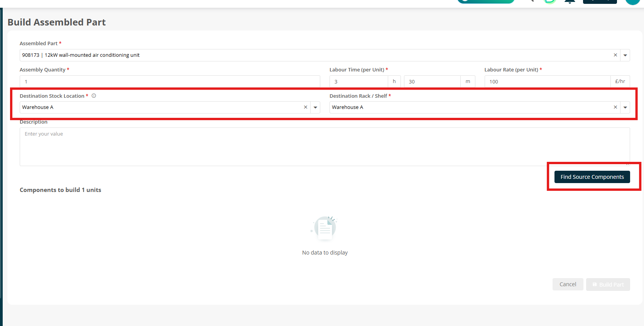Click the 'h' hours unit suffix

point(394,81)
